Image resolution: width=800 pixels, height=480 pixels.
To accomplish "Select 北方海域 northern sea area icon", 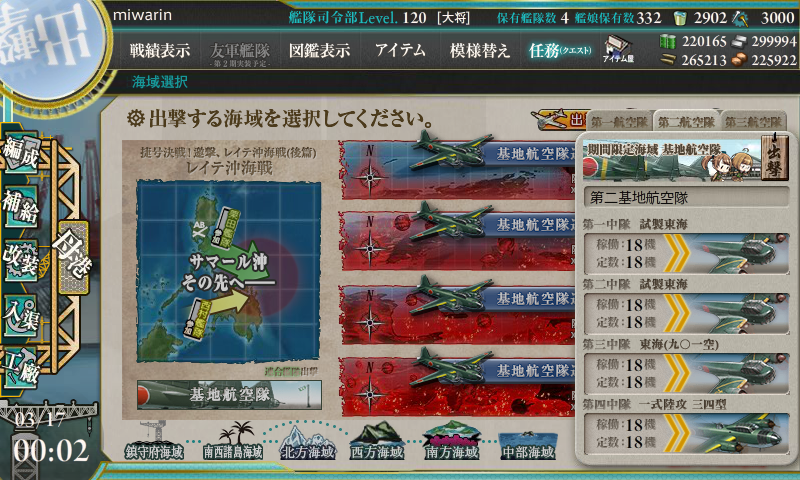I will (308, 443).
